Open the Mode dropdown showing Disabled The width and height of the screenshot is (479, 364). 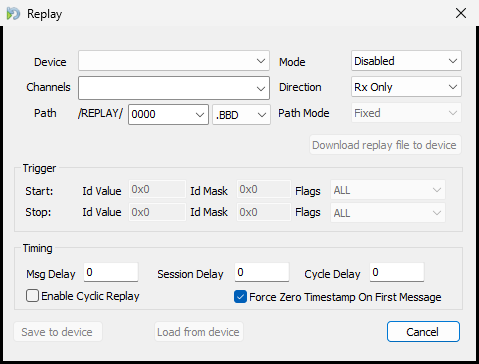tap(406, 61)
